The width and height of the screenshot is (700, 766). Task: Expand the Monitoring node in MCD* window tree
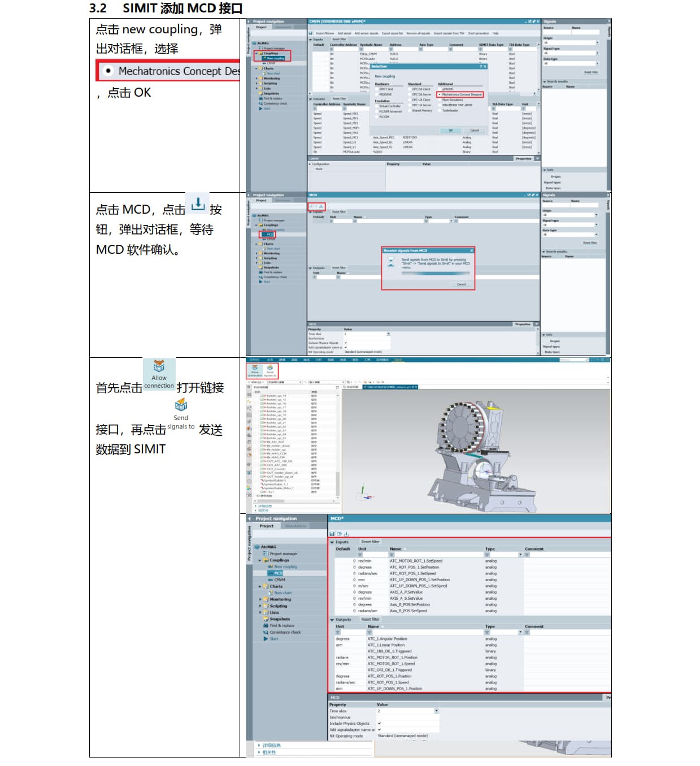[x=260, y=599]
